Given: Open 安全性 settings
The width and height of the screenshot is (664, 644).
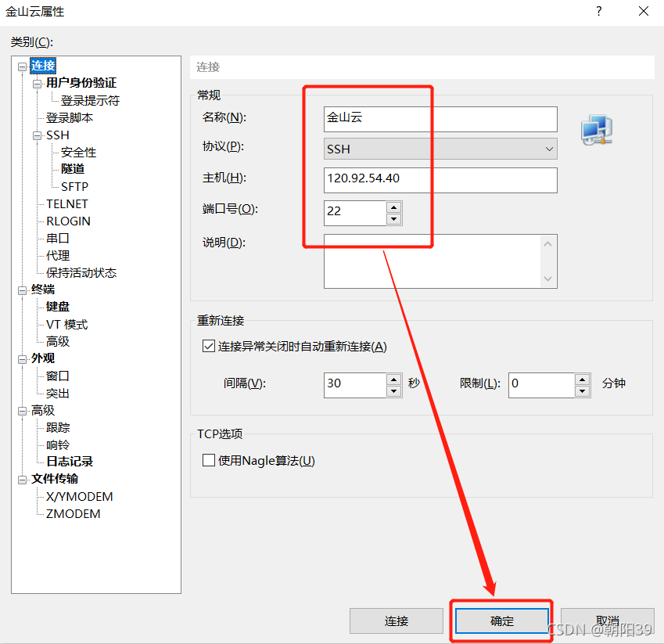Looking at the screenshot, I should [78, 152].
